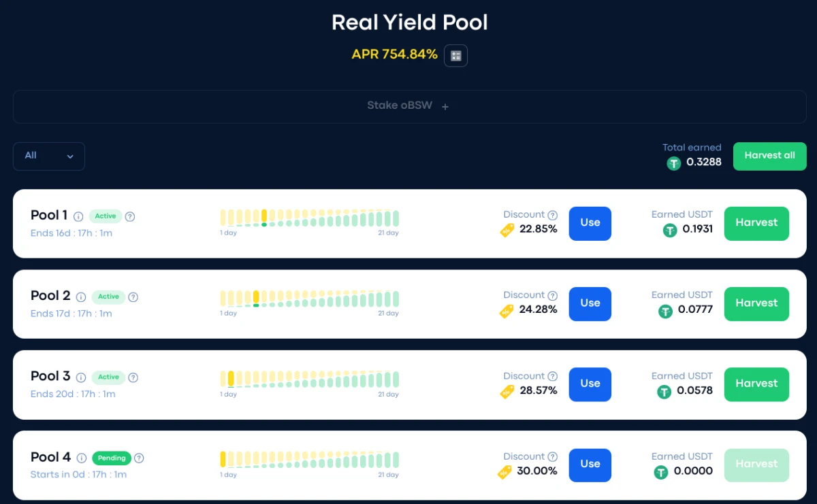Click the question mark beside Pool 3 Active badge
The height and width of the screenshot is (504, 817).
click(x=133, y=377)
